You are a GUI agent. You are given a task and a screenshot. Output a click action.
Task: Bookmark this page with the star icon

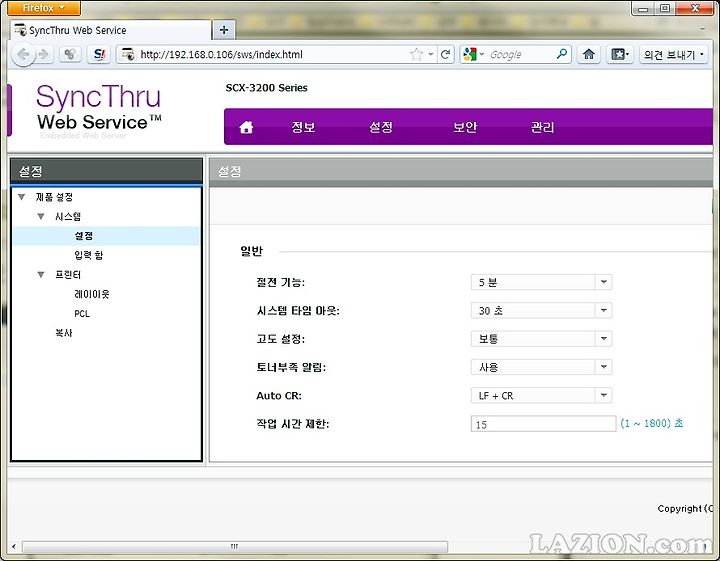416,55
